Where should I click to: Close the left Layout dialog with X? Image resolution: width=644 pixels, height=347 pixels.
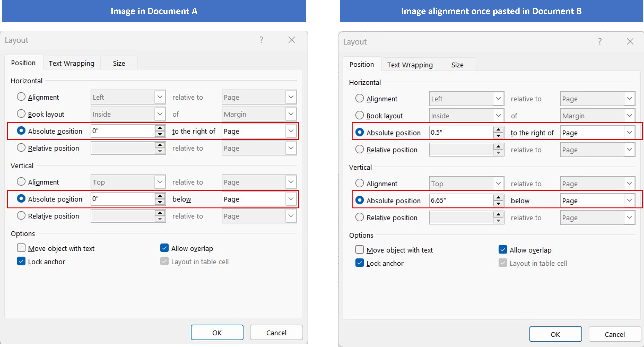click(x=291, y=40)
